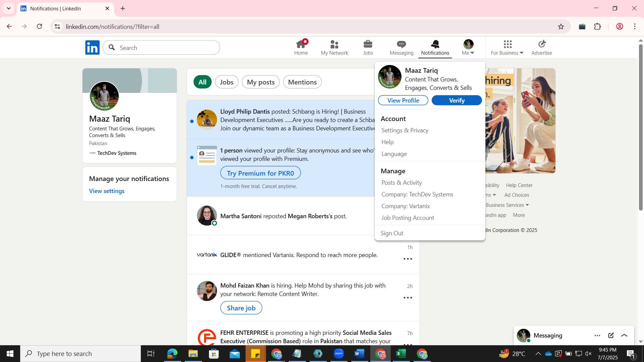Viewport: 644px width, 362px height.
Task: Open More footer link
Action: (519, 215)
